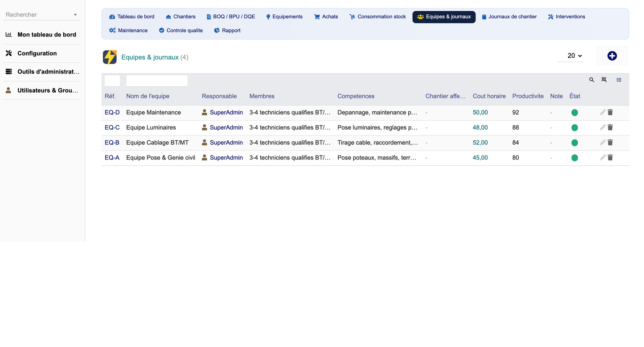Open the Rapport tab

point(227,30)
